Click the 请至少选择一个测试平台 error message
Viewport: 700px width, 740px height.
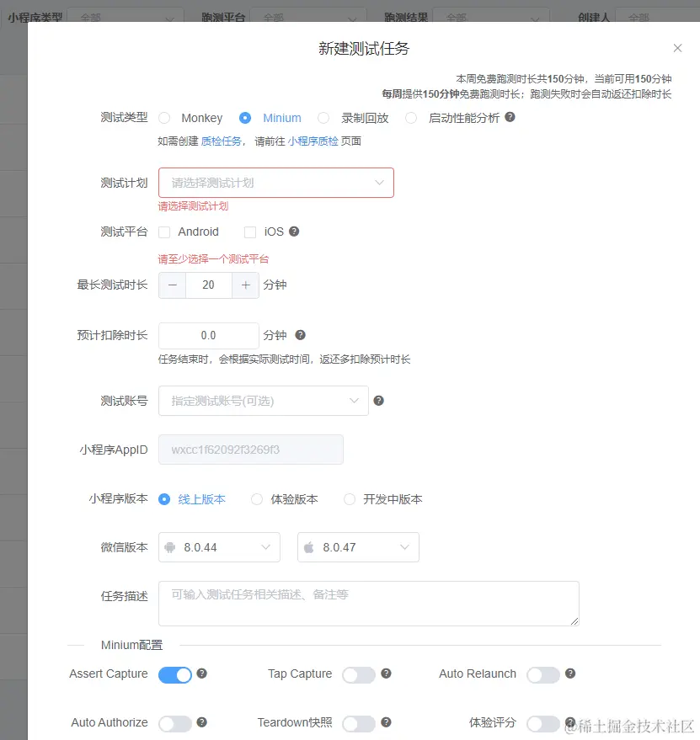[x=213, y=258]
